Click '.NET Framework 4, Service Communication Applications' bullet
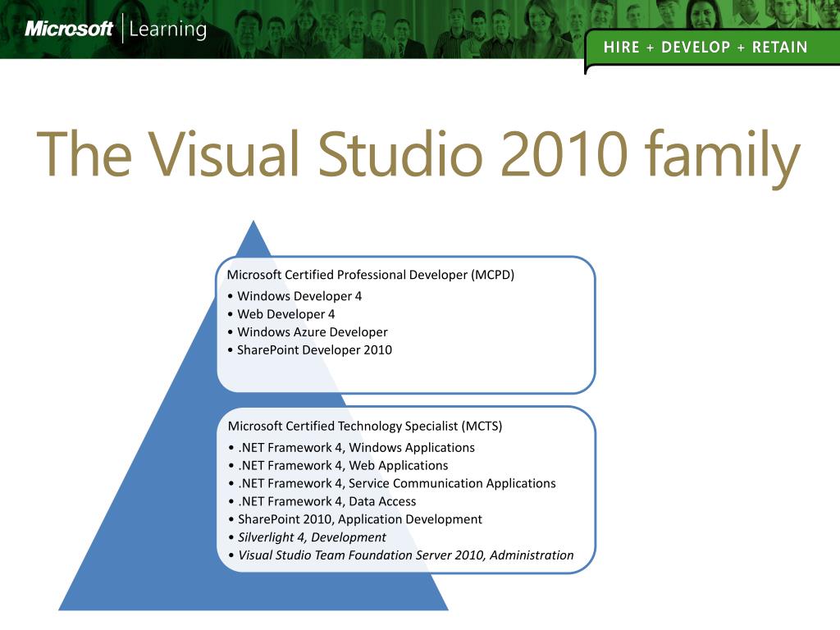840x630 pixels. (x=392, y=483)
